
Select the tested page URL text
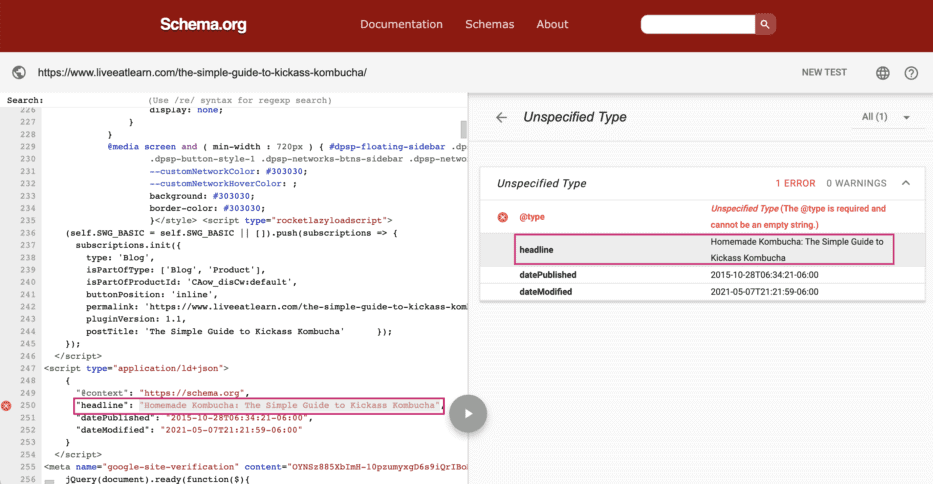[202, 73]
